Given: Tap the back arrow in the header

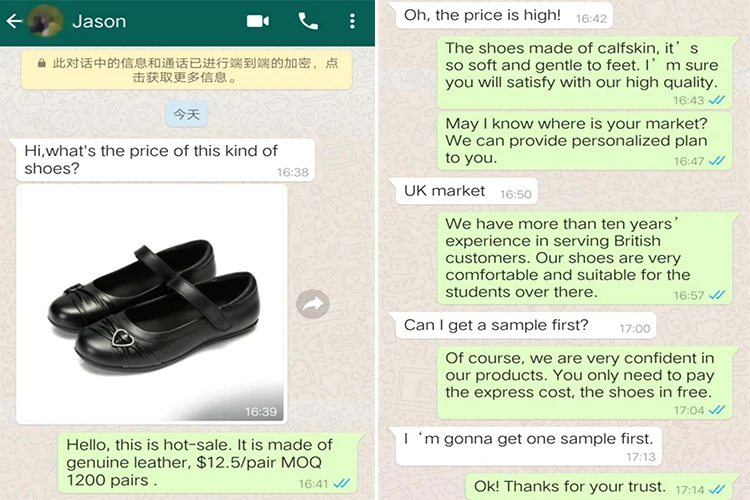Looking at the screenshot, I should click(x=14, y=21).
